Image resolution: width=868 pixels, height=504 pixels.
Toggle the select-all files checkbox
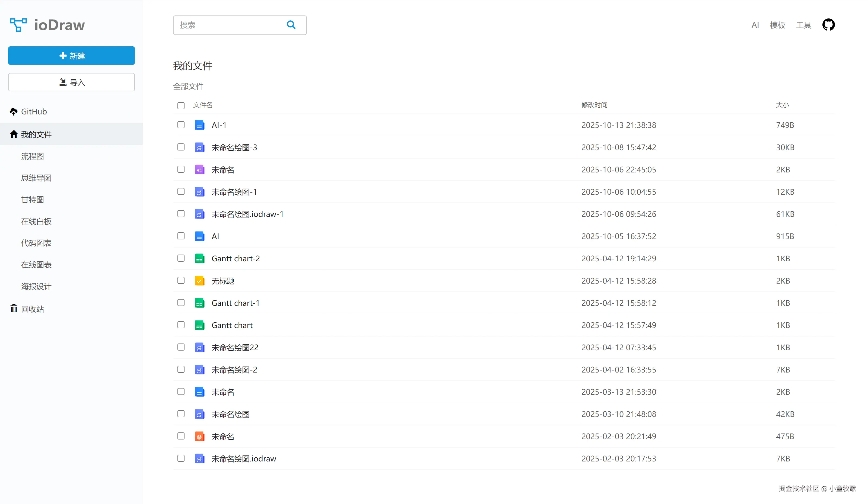181,105
